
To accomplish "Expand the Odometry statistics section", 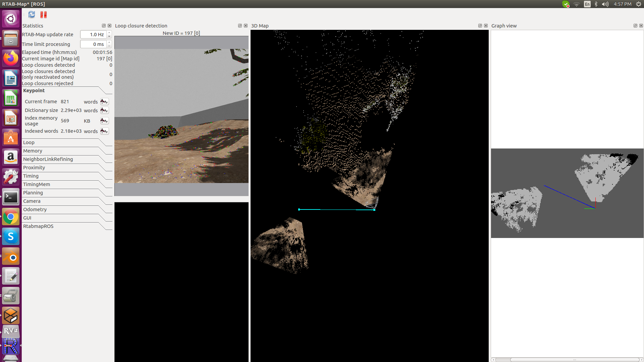I will coord(35,209).
